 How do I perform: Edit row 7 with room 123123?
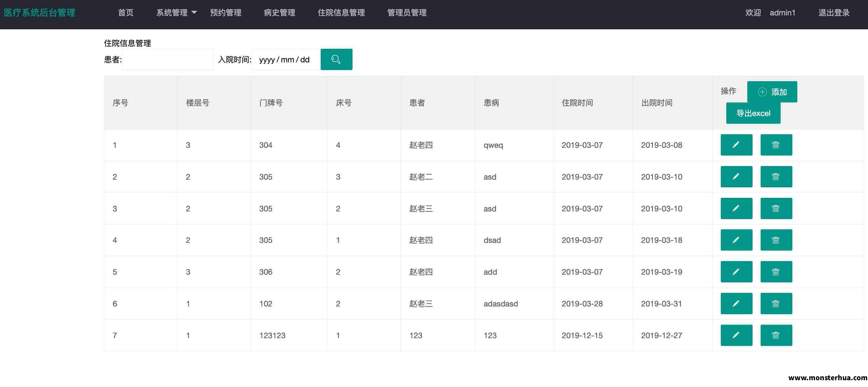click(736, 335)
